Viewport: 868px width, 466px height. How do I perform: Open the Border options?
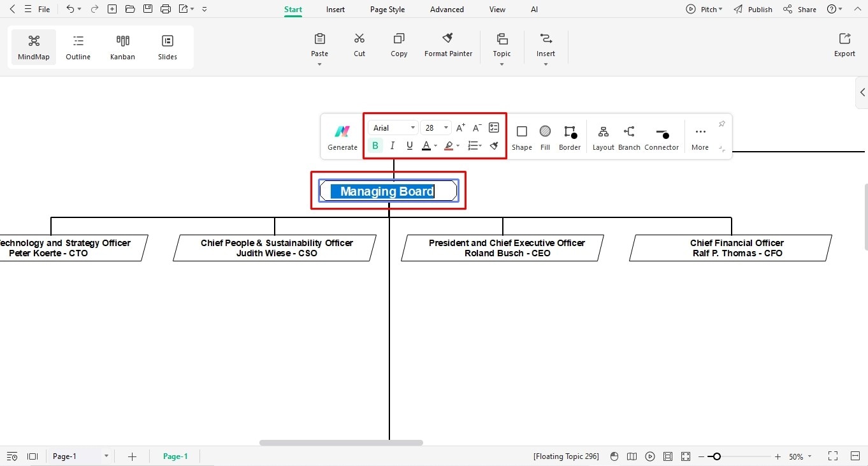point(570,137)
